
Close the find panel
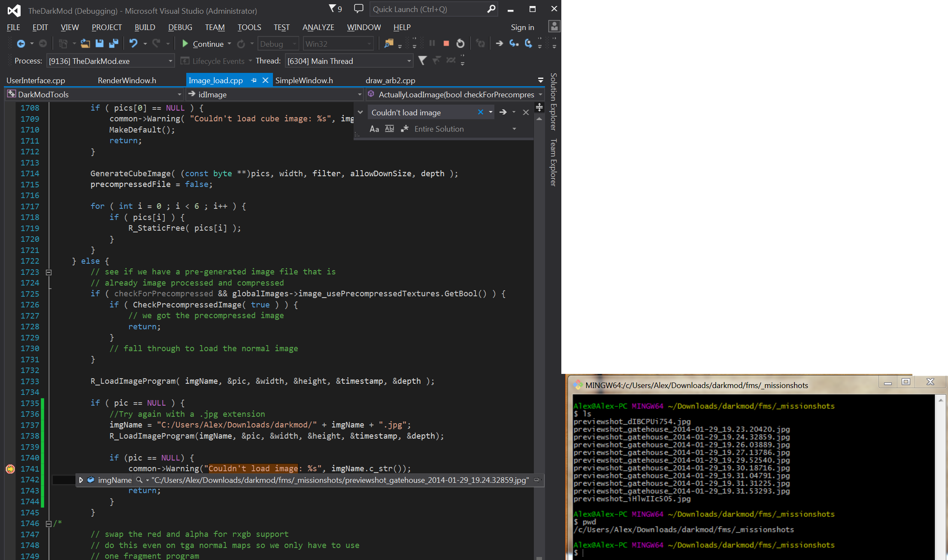coord(526,112)
